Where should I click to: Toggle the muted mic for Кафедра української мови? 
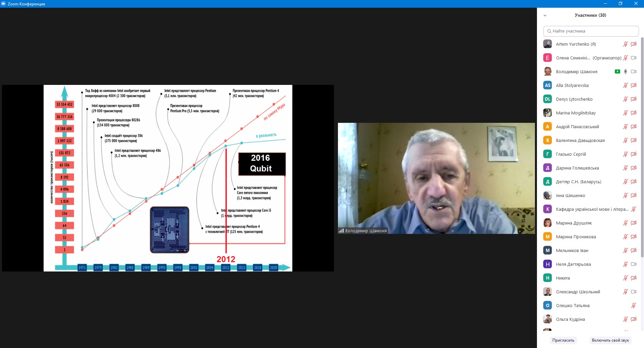tap(633, 209)
